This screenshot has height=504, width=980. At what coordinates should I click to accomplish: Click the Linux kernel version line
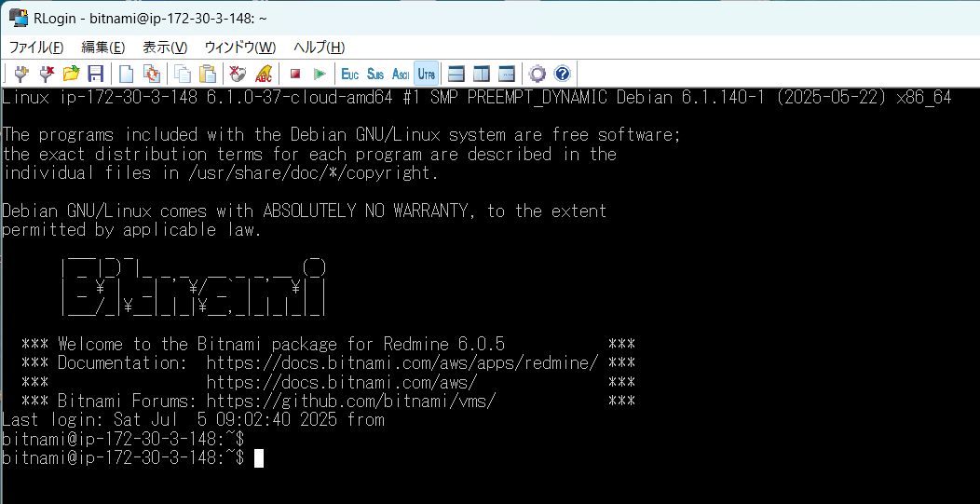point(477,98)
